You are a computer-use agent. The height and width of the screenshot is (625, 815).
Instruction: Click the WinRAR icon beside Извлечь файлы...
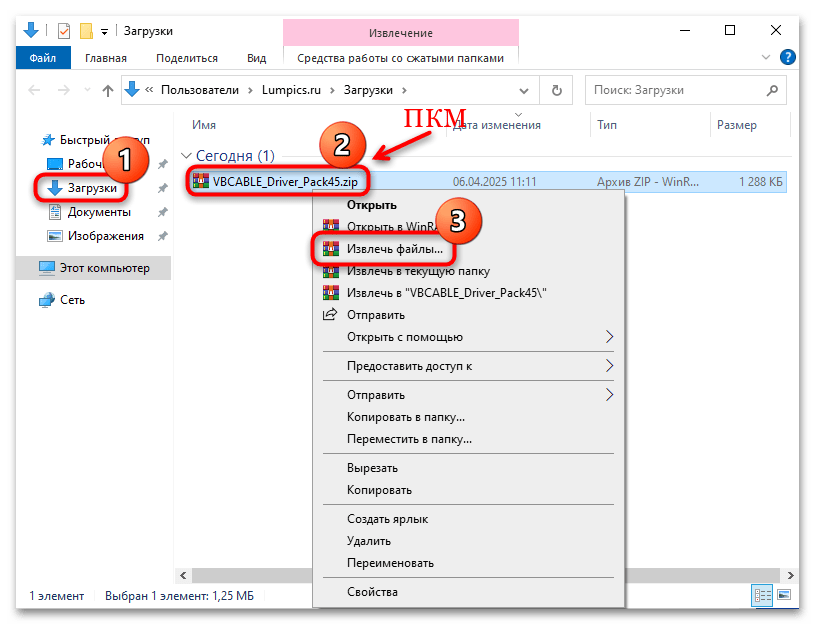(331, 249)
